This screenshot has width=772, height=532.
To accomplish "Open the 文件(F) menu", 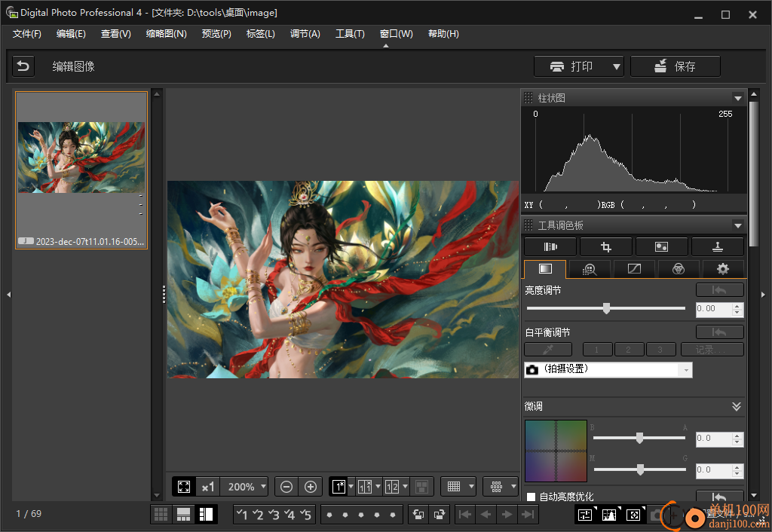I will pos(26,34).
